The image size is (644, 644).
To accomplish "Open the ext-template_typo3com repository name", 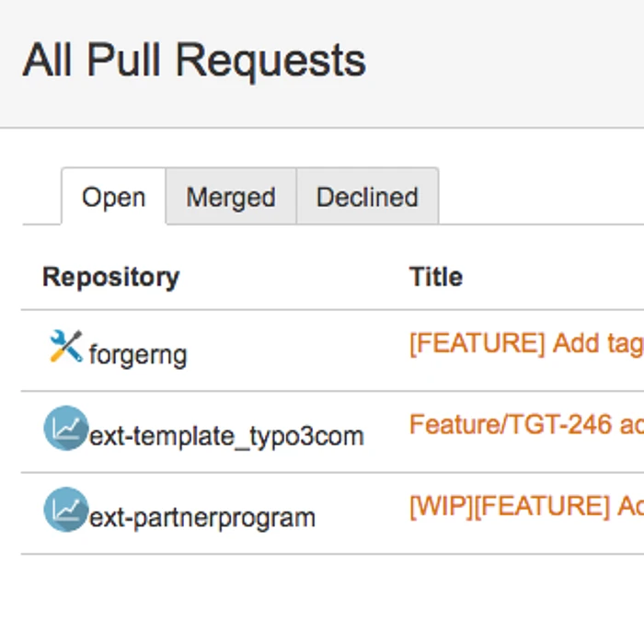I will (x=226, y=435).
